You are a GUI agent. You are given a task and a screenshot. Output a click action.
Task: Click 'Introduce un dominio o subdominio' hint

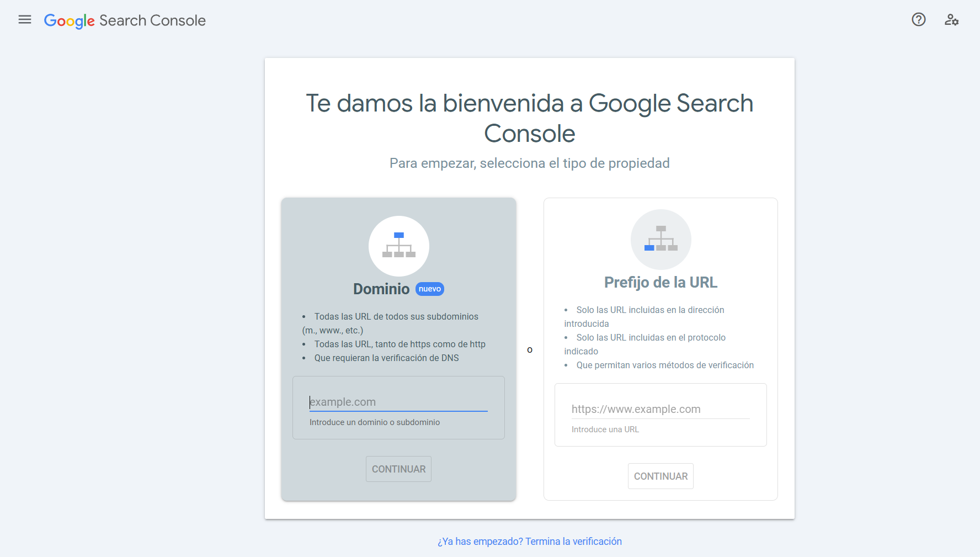click(375, 422)
